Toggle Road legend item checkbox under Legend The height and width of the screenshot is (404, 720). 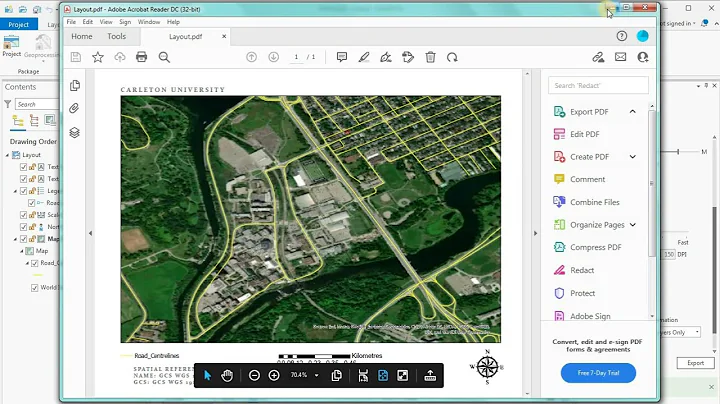31,202
